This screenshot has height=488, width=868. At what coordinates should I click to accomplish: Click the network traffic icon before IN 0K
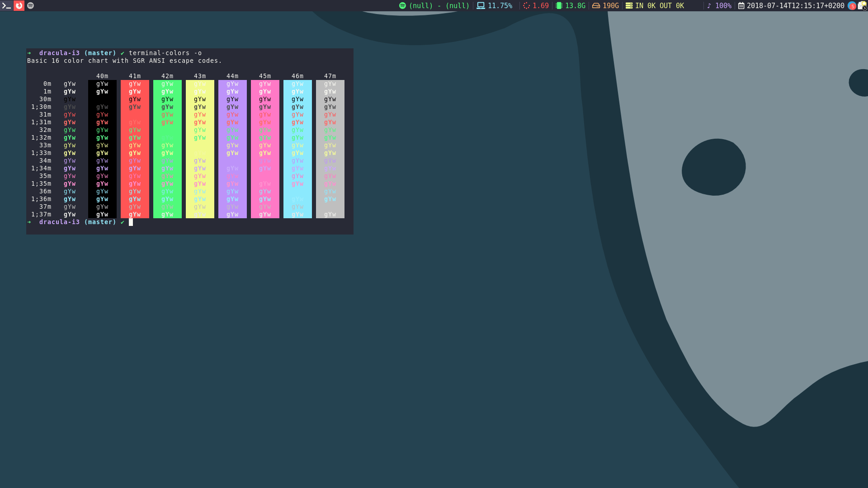pos(630,6)
